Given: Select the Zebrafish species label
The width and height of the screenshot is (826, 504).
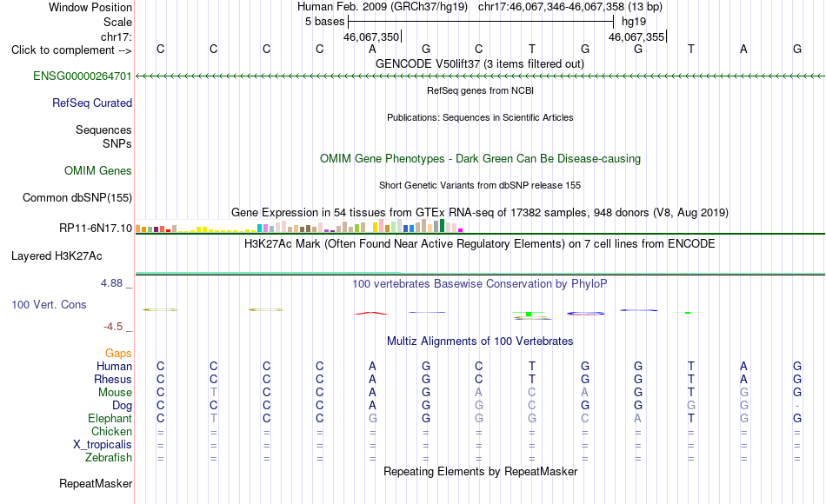Looking at the screenshot, I should 109,458.
